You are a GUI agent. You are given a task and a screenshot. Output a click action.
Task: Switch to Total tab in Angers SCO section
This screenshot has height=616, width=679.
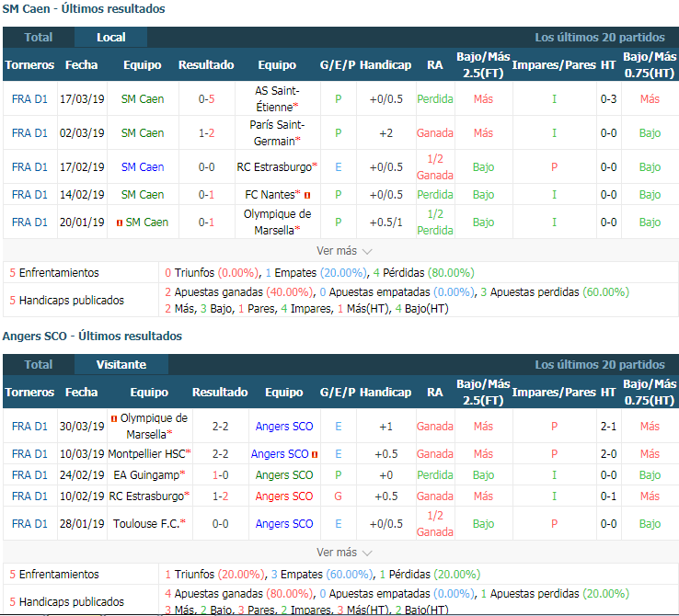tap(38, 365)
